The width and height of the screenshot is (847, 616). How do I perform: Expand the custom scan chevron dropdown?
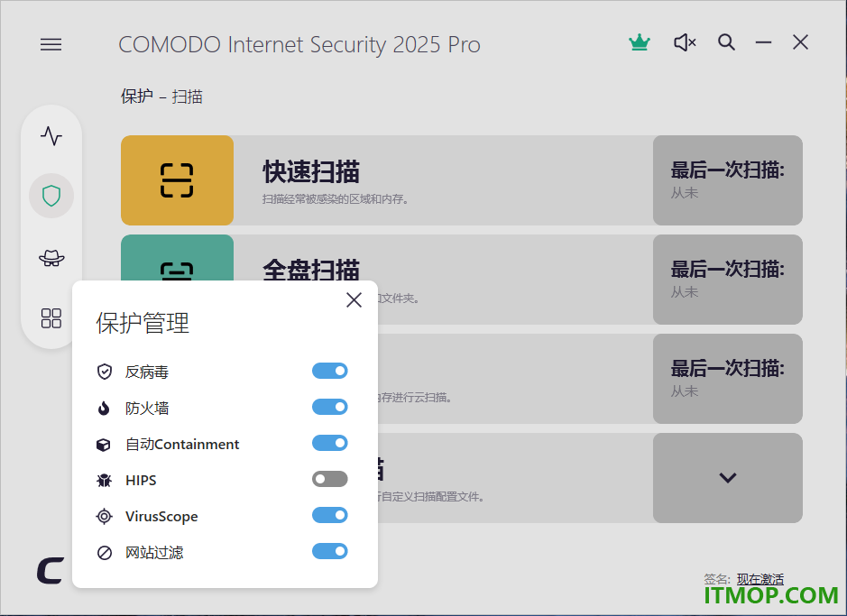(728, 478)
